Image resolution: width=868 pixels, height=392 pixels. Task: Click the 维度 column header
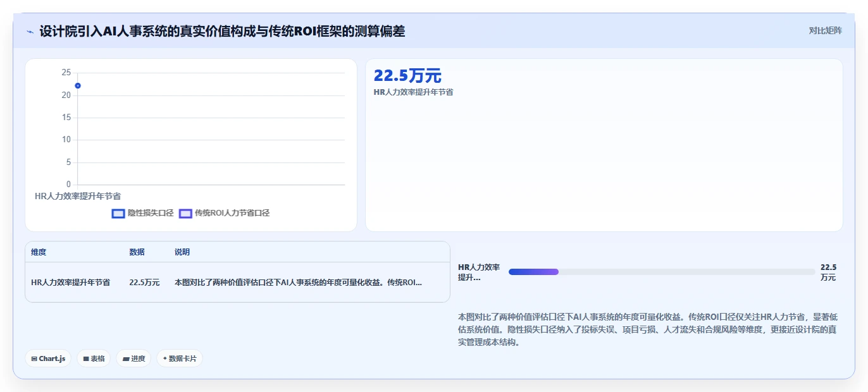[x=39, y=252]
